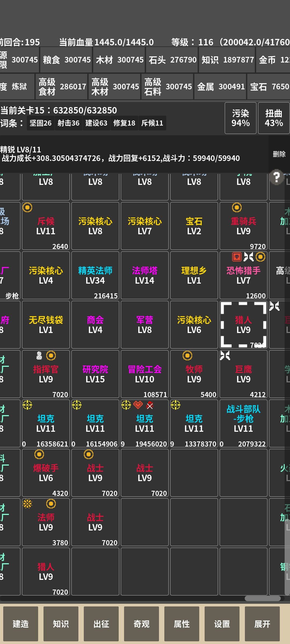Screen dimensions: 290x644
Task: Click the round emblem icon on 牧师 LV9 tile
Action: 187,356
